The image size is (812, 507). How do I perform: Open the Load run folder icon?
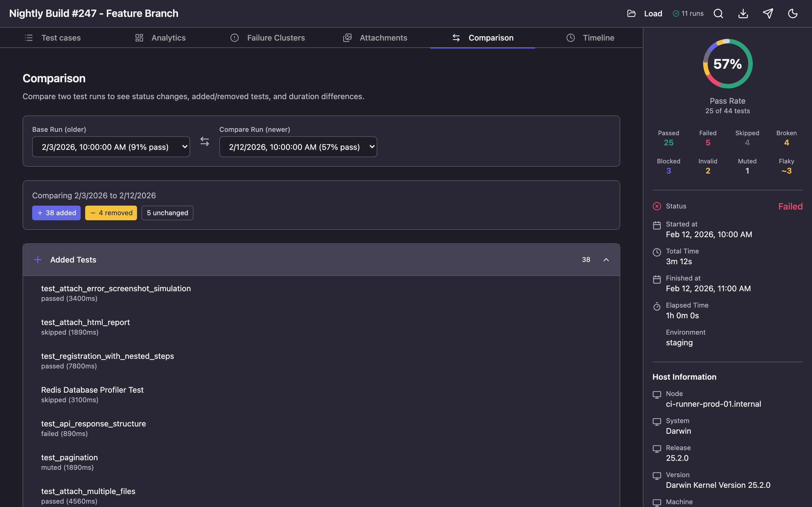[x=632, y=14]
